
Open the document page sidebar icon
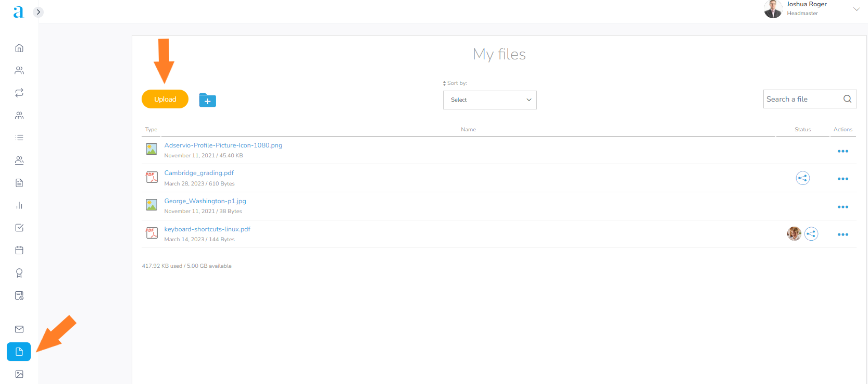pyautogui.click(x=19, y=183)
